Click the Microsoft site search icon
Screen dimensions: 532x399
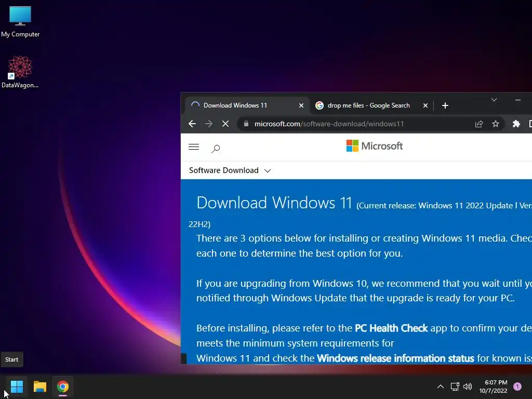(216, 148)
